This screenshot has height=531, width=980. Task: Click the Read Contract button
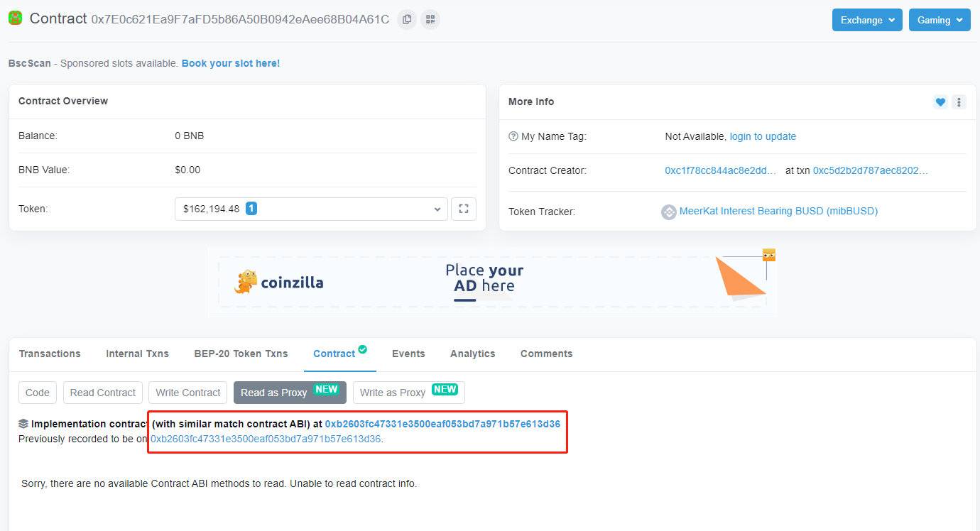point(103,393)
